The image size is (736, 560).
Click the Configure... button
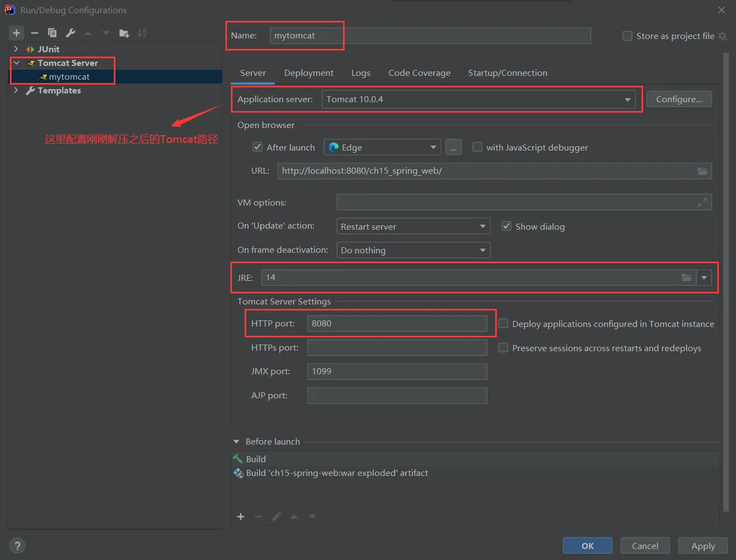(x=679, y=99)
